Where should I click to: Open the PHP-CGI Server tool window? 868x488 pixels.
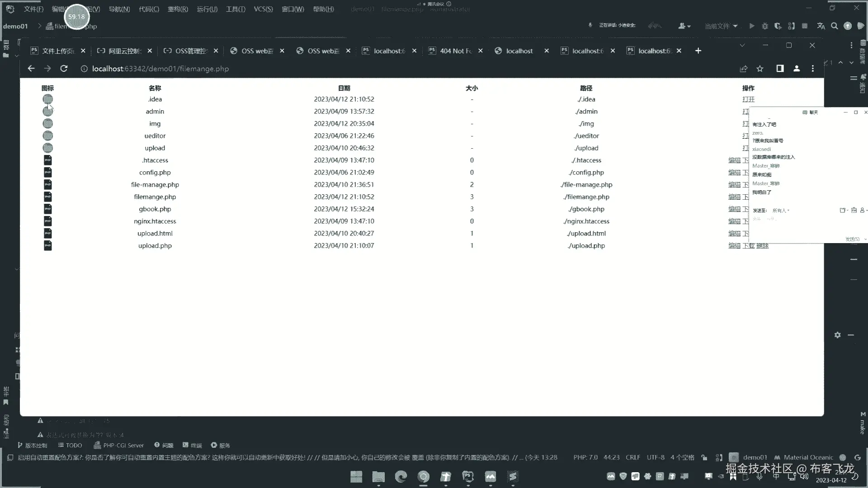[118, 446]
